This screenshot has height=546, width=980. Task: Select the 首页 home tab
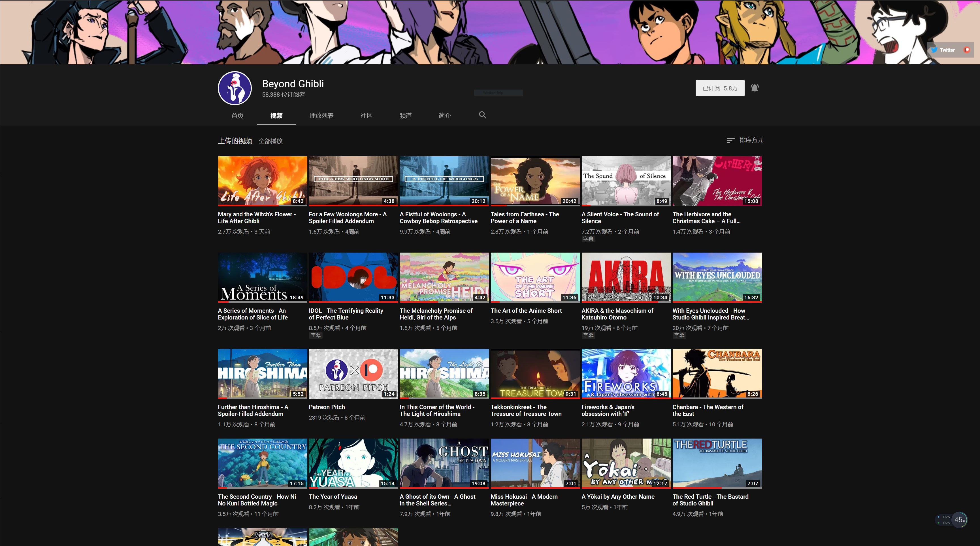pos(237,115)
